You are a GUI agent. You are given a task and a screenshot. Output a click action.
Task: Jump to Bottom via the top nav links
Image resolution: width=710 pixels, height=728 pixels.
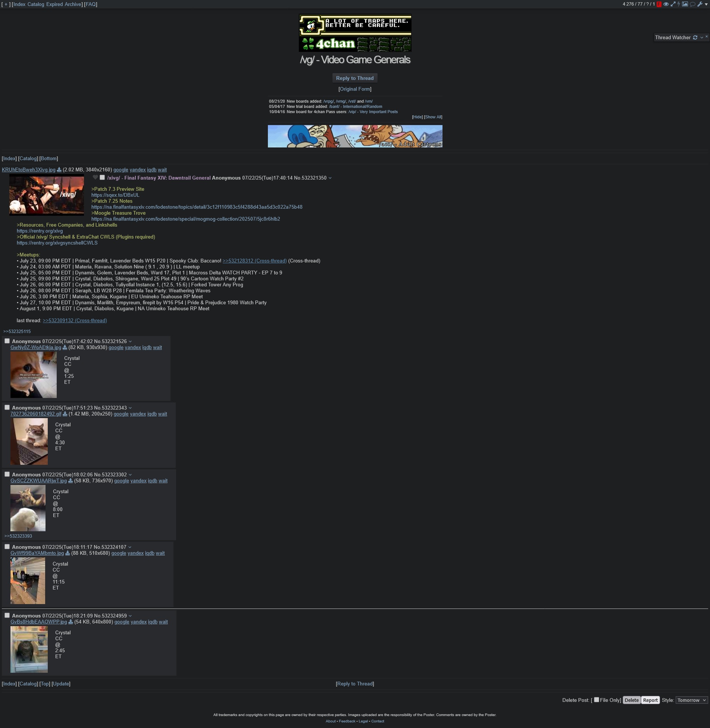(49, 158)
